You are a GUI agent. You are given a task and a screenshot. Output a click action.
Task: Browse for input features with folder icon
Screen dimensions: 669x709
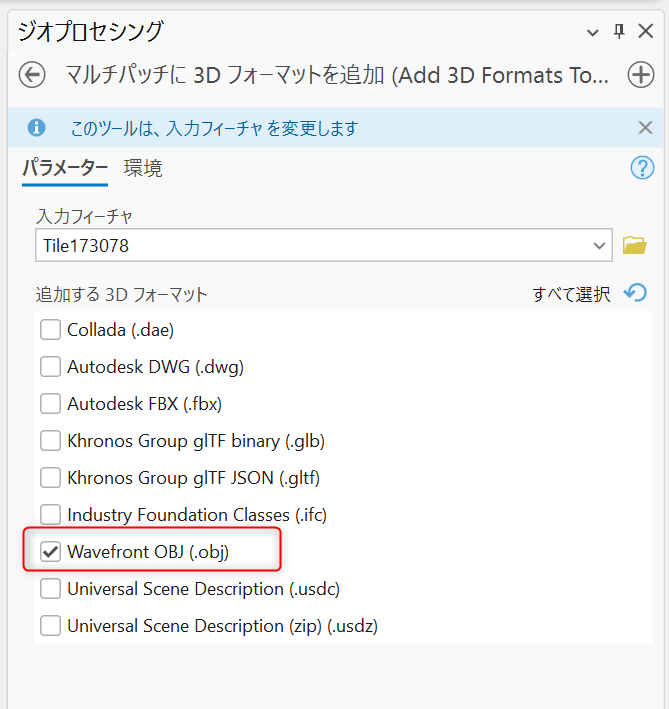tap(634, 245)
